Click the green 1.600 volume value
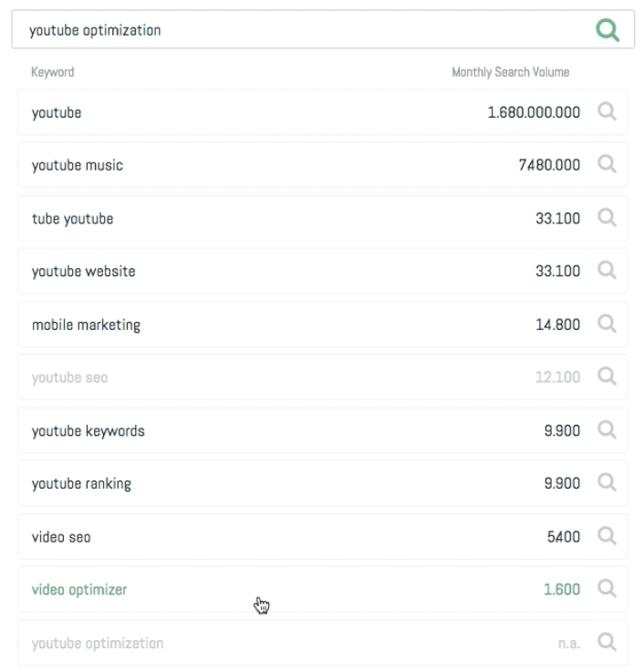This screenshot has width=644, height=672. [562, 589]
